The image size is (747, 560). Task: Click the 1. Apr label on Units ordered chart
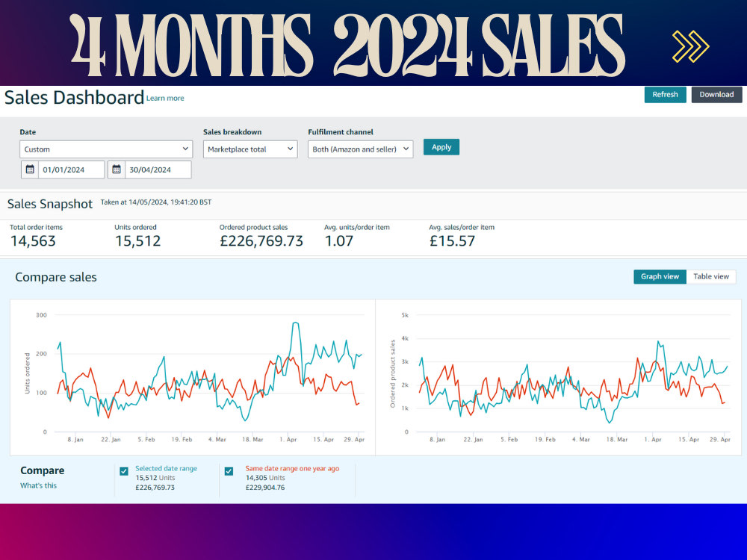pyautogui.click(x=288, y=440)
